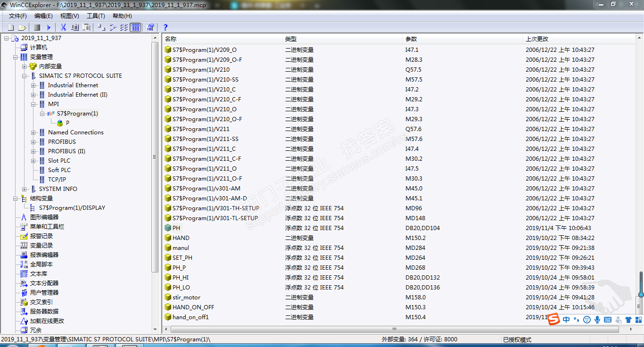Image resolution: width=644 pixels, height=347 pixels.
Task: Open the Sogou skin (shirt) icon
Action: point(628,320)
